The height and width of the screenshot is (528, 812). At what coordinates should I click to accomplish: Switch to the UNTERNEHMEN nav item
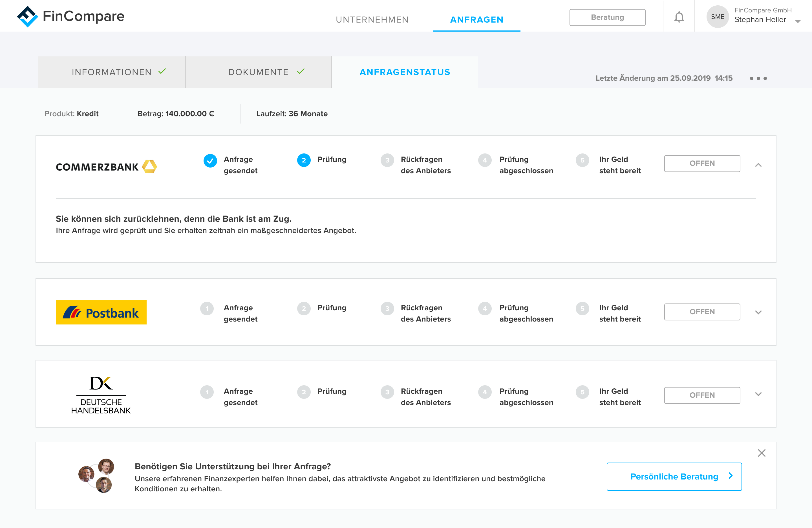pos(372,19)
